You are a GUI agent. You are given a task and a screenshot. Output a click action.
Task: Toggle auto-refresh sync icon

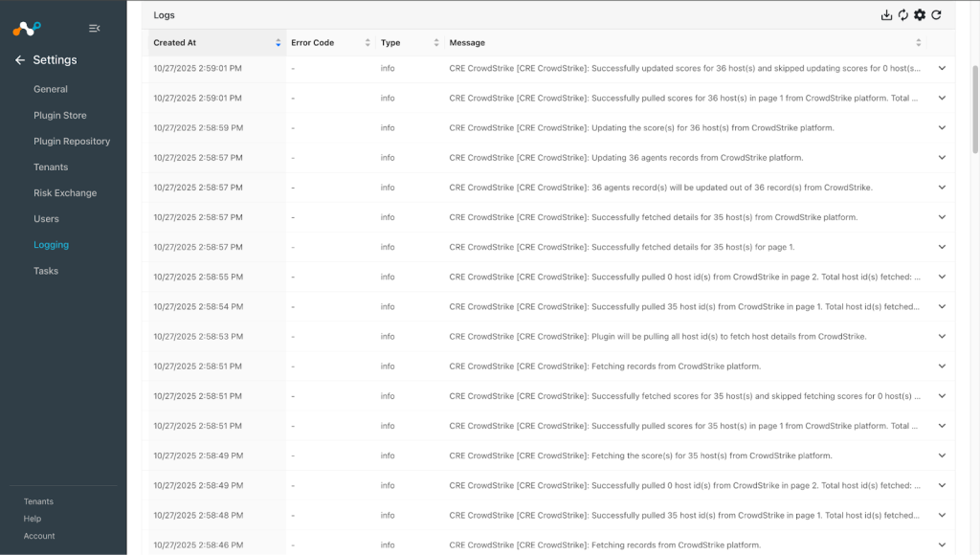click(x=903, y=15)
